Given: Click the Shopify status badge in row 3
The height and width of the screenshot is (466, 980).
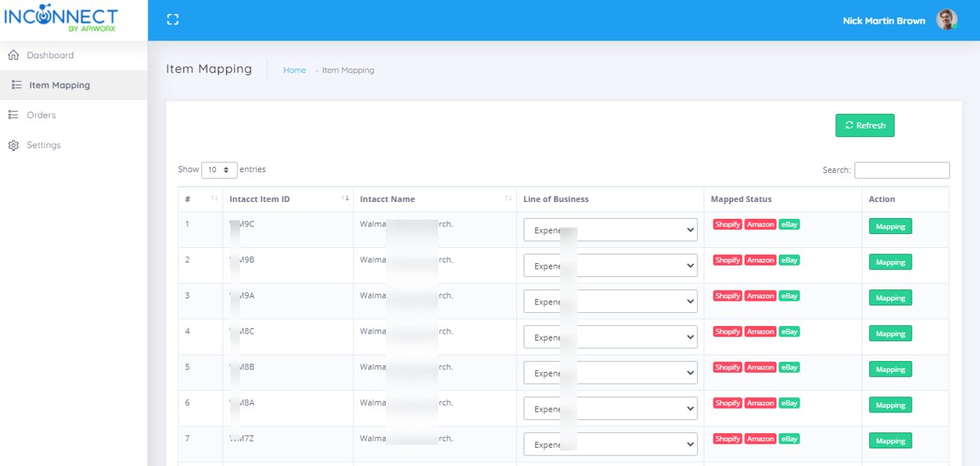Looking at the screenshot, I should tap(727, 296).
